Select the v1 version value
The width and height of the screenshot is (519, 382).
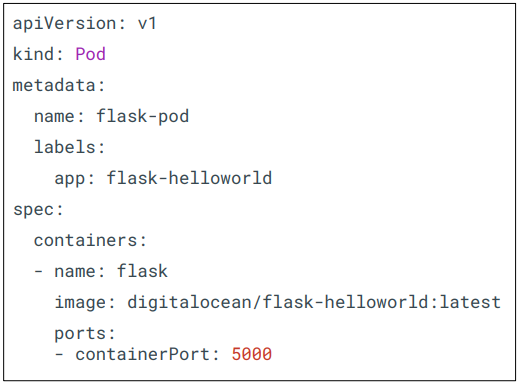[x=147, y=24]
